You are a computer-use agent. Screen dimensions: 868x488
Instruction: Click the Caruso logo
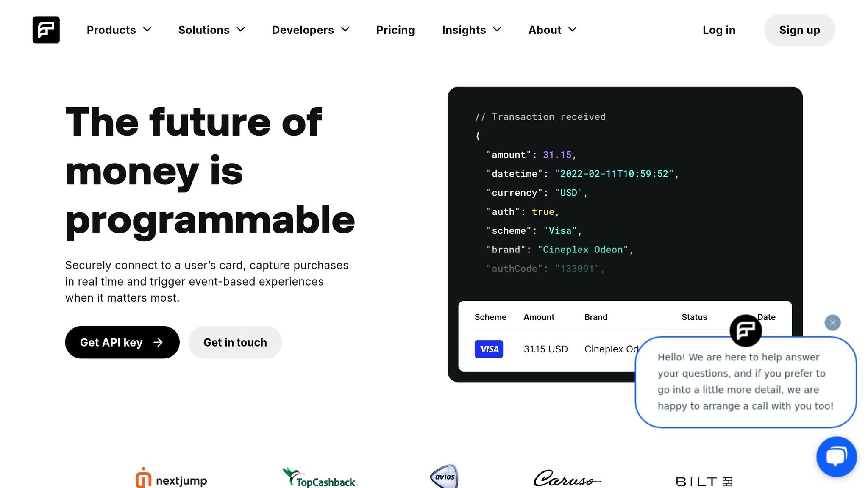click(x=567, y=479)
